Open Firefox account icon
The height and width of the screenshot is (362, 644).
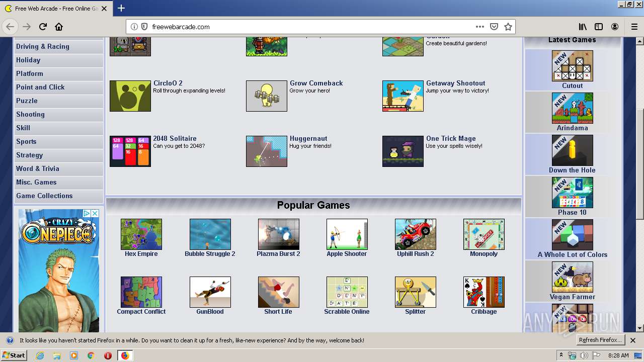pos(615,27)
